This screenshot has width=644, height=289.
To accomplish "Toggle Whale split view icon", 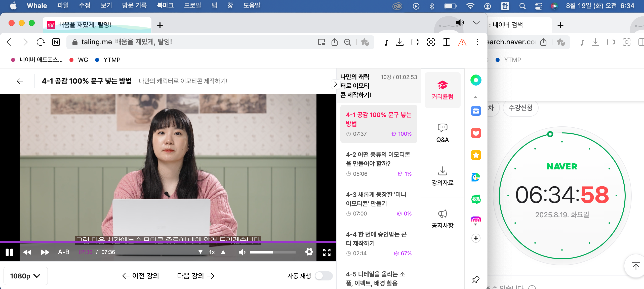I will pyautogui.click(x=446, y=42).
